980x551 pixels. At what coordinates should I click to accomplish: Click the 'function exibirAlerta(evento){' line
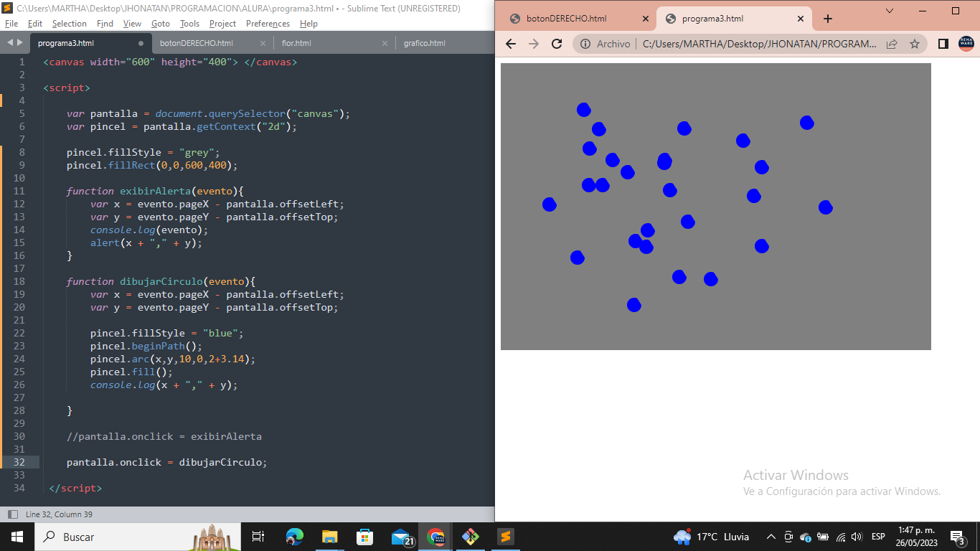(155, 191)
